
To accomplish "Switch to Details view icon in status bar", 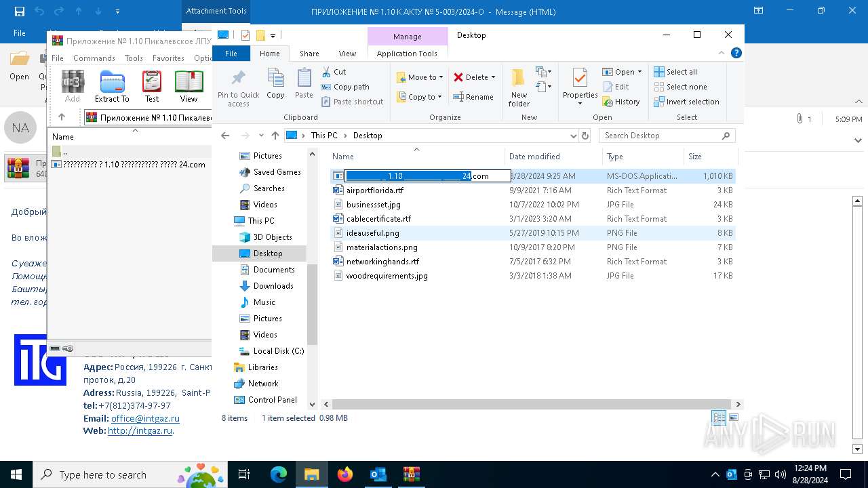I will tap(719, 418).
